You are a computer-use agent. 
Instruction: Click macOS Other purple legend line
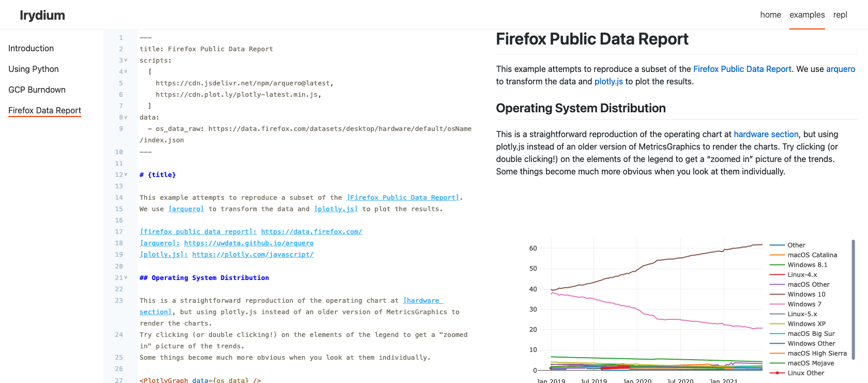(x=777, y=285)
